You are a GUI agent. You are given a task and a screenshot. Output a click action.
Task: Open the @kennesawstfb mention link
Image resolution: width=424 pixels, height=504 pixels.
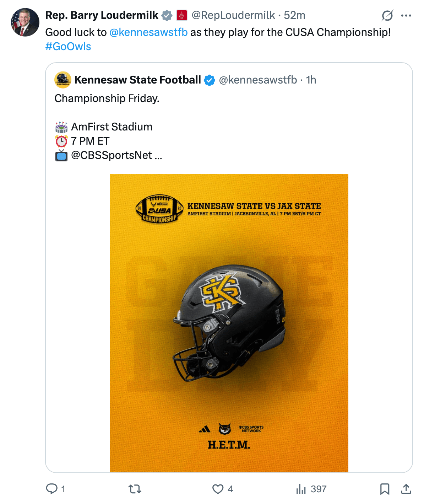point(148,32)
